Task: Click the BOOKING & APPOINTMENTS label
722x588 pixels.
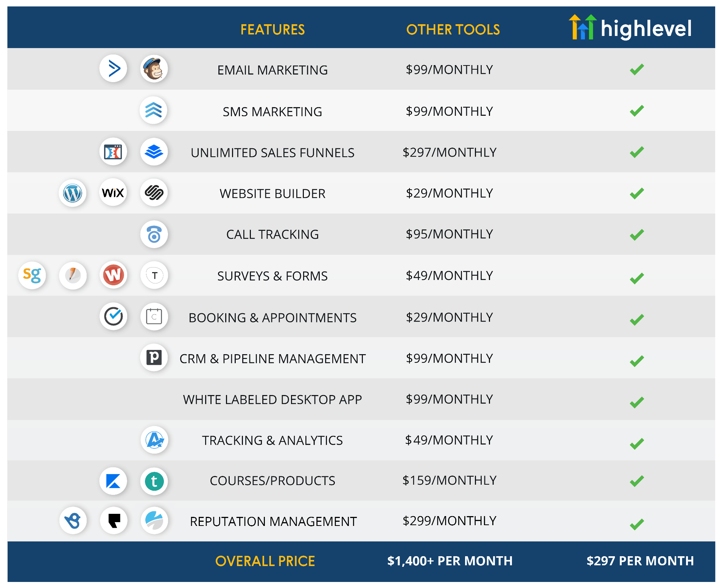Action: [x=272, y=317]
